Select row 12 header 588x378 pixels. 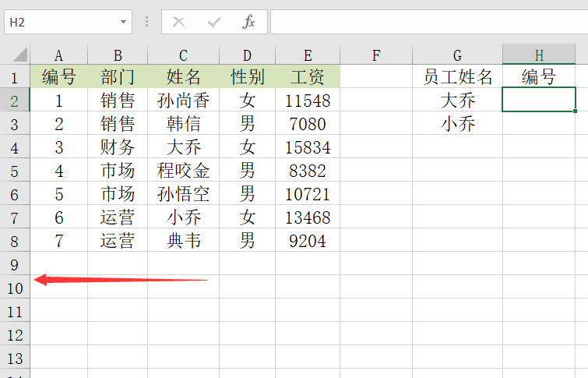15,334
